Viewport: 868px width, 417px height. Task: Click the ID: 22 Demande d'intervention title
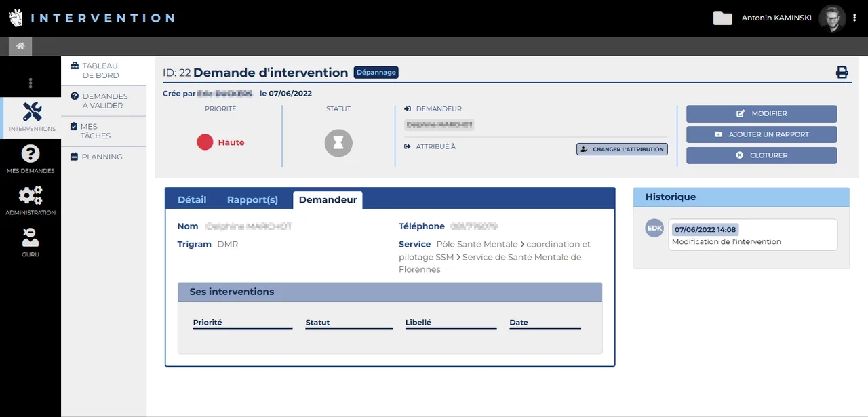pyautogui.click(x=256, y=73)
